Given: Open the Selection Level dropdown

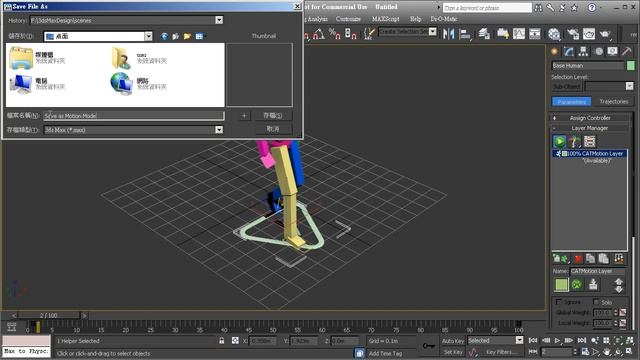Looking at the screenshot, I should (x=629, y=86).
